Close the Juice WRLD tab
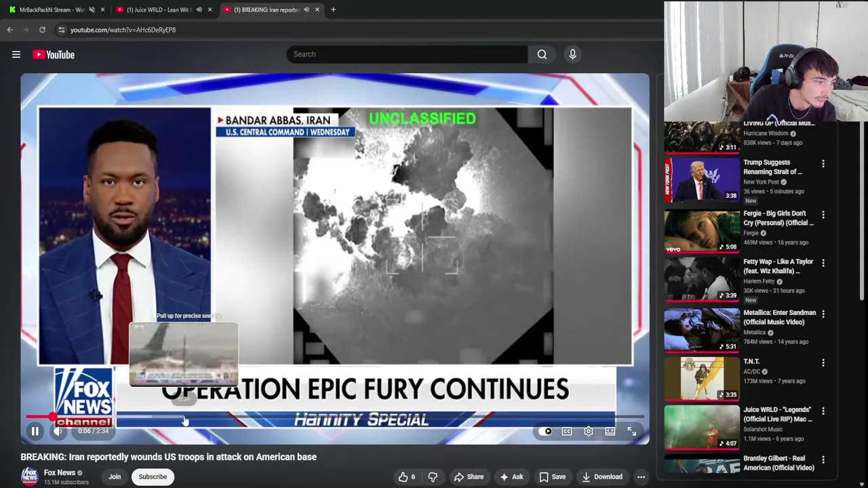Screen dimensions: 868x488 click(210, 9)
